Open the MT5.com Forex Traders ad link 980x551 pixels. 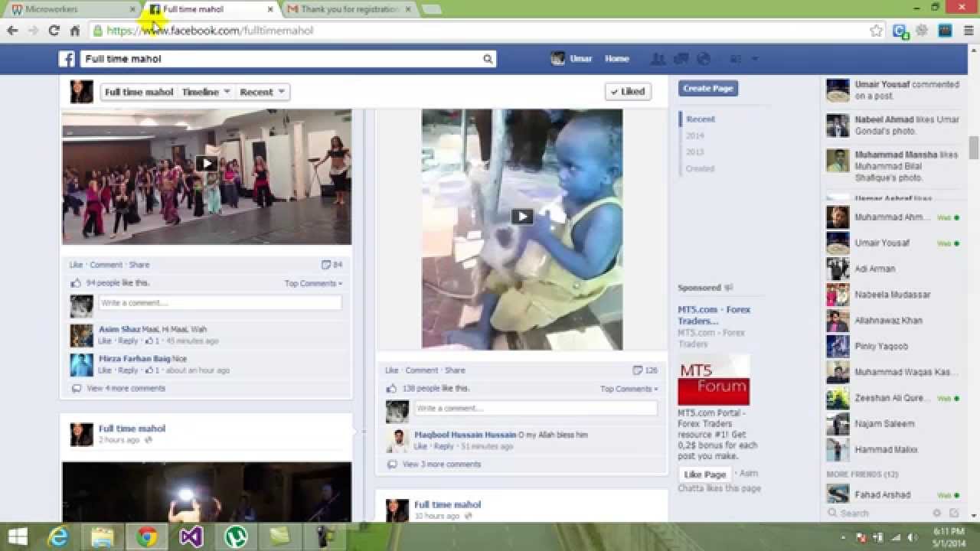click(x=714, y=315)
